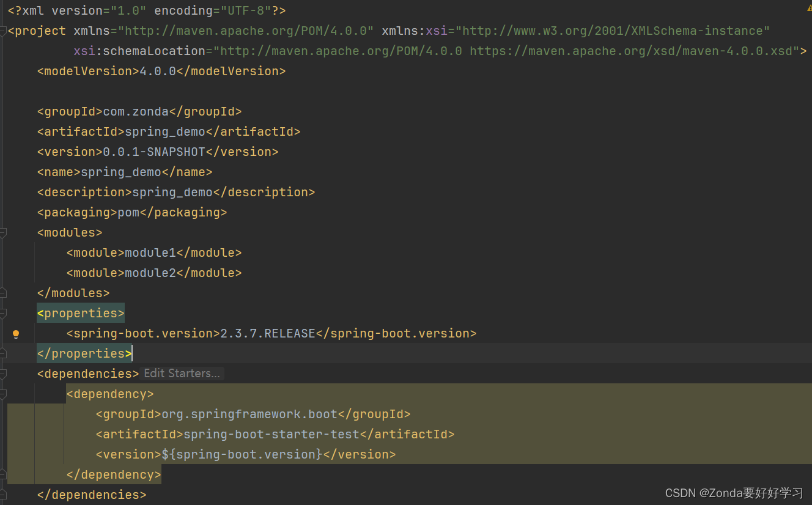This screenshot has width=812, height=505.
Task: Collapse the modules opening tag fold marker
Action: (3, 233)
